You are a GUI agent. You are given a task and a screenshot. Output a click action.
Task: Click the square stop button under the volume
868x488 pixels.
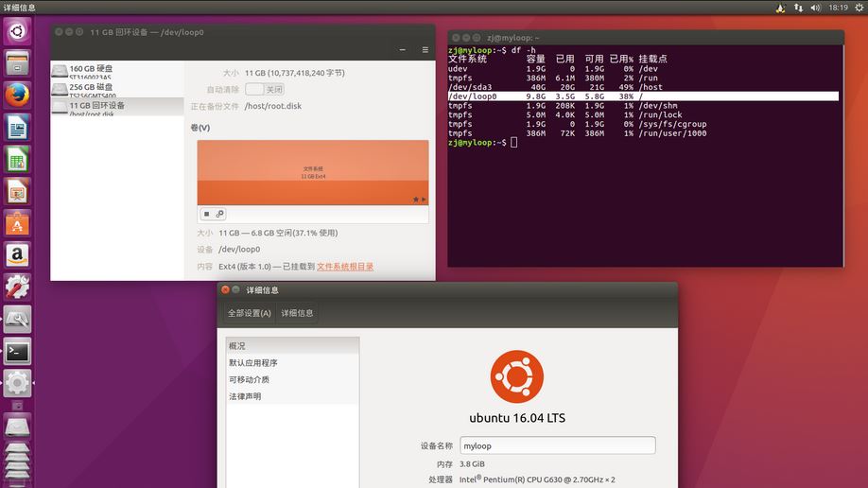[x=206, y=214]
